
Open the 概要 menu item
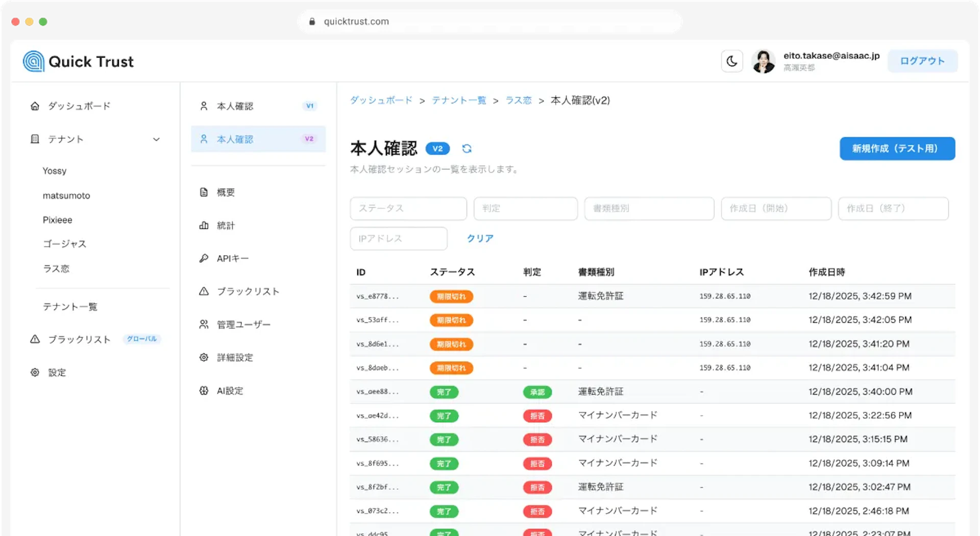(x=226, y=192)
